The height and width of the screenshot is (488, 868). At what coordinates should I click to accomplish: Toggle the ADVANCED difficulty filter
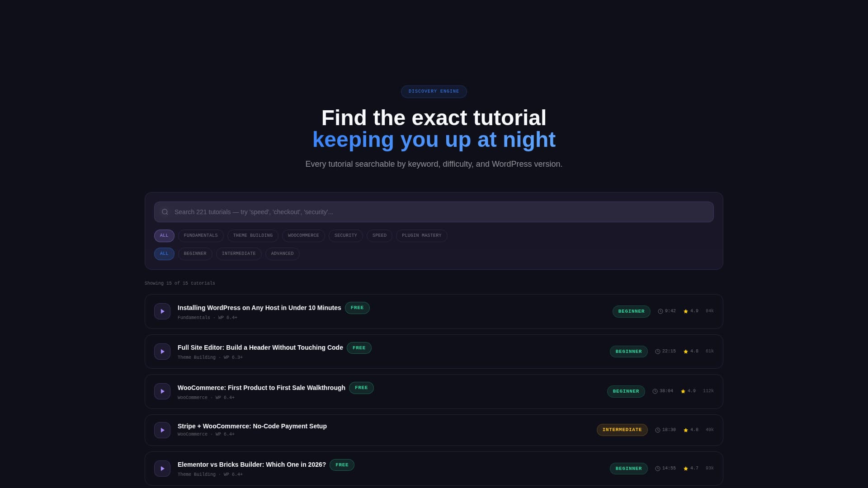click(282, 253)
